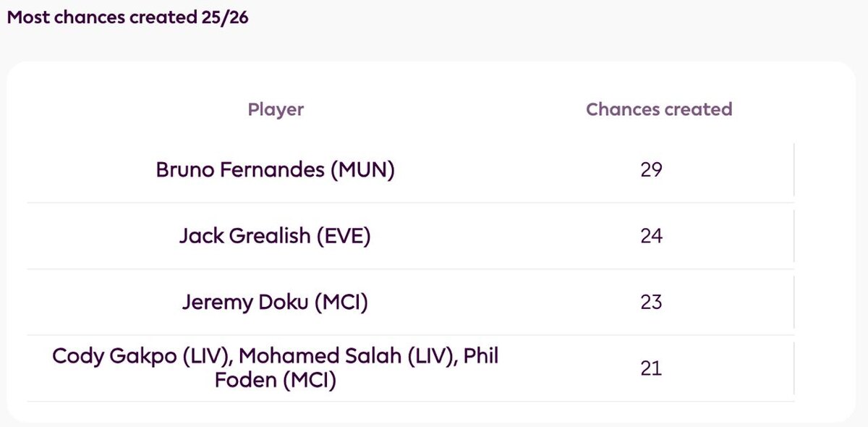The height and width of the screenshot is (427, 868).
Task: Click the 25/26 season text in title
Action: pyautogui.click(x=227, y=18)
